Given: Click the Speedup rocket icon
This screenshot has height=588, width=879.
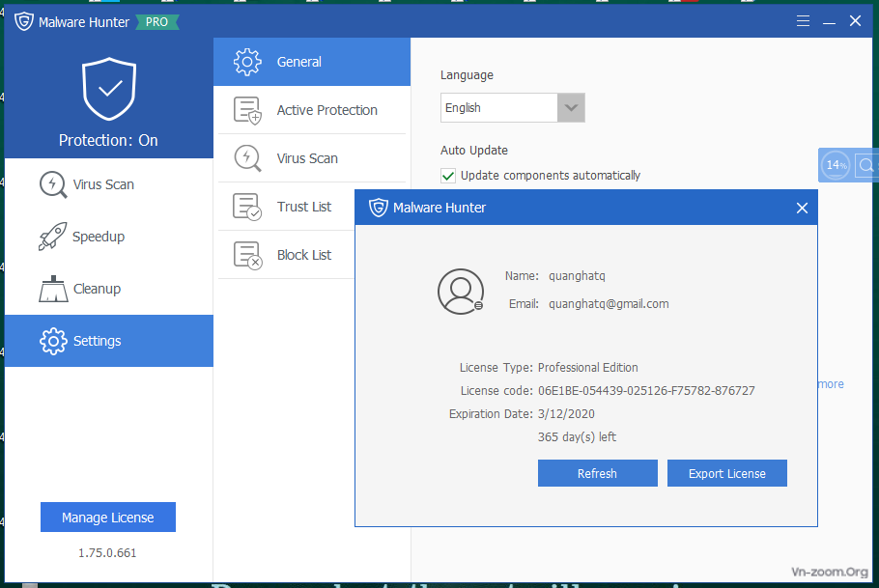Looking at the screenshot, I should point(52,237).
